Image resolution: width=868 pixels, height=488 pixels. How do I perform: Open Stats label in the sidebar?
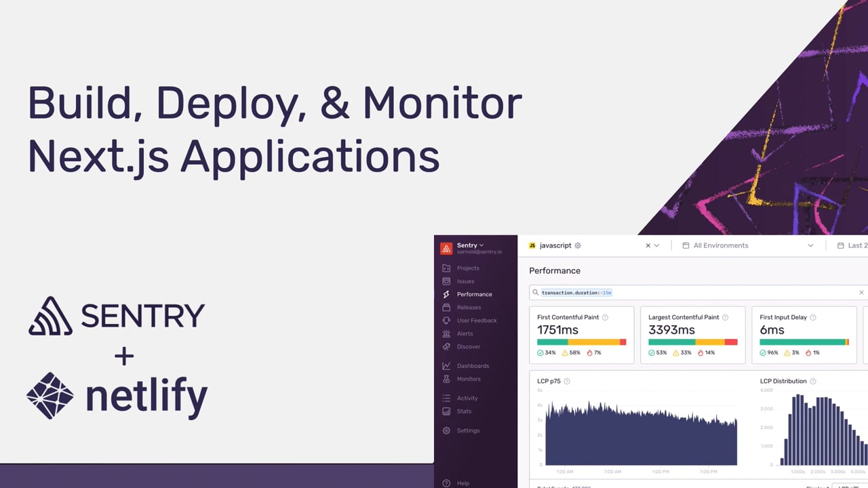(465, 411)
